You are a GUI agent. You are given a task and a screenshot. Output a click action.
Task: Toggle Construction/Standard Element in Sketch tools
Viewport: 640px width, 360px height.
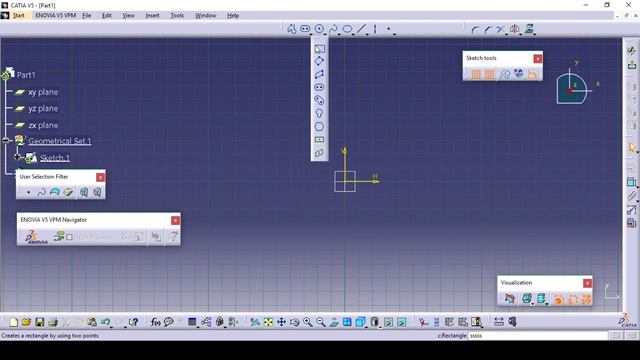pos(504,74)
